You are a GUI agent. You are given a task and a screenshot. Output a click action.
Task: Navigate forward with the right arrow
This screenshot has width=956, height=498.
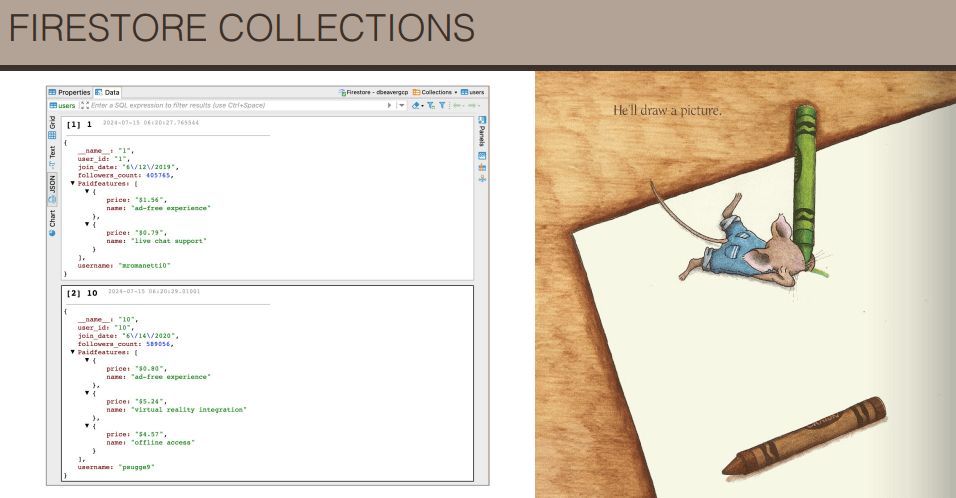[472, 105]
